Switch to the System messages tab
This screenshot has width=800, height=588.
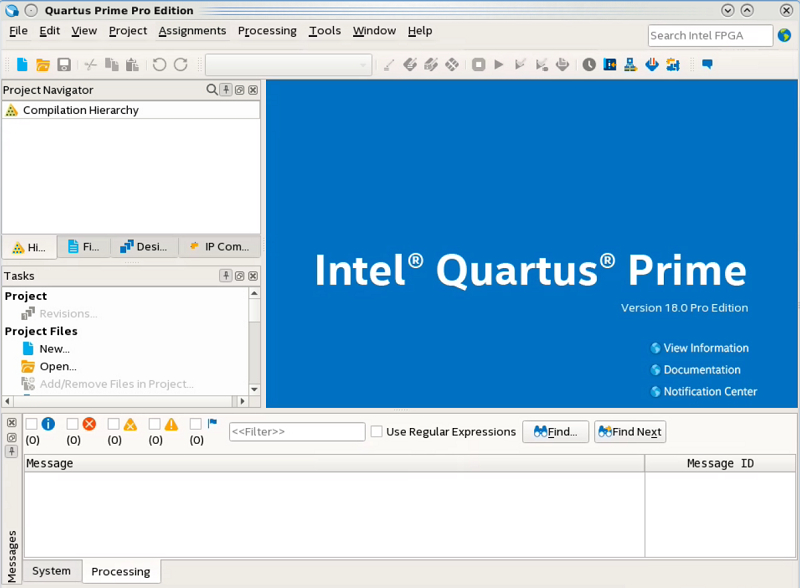click(52, 571)
